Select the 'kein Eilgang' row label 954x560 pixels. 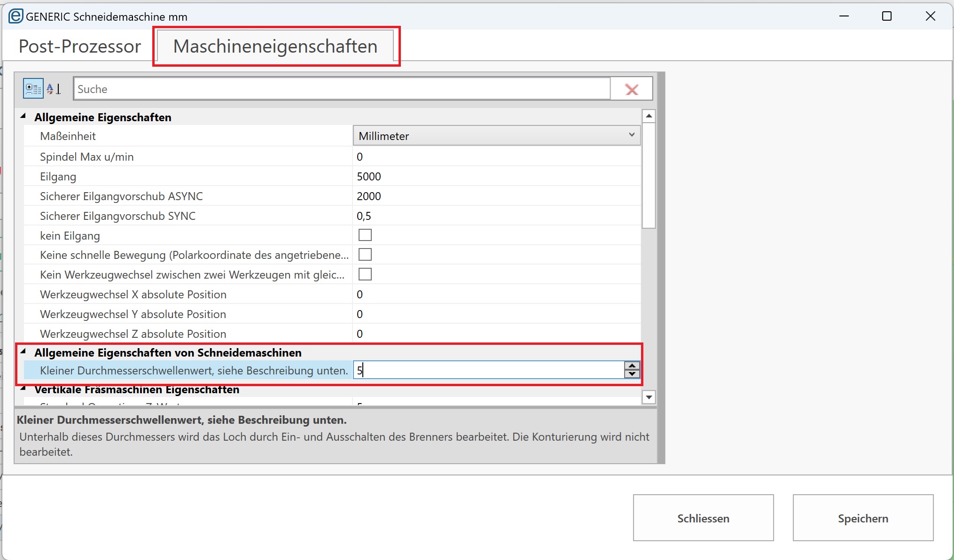point(70,235)
